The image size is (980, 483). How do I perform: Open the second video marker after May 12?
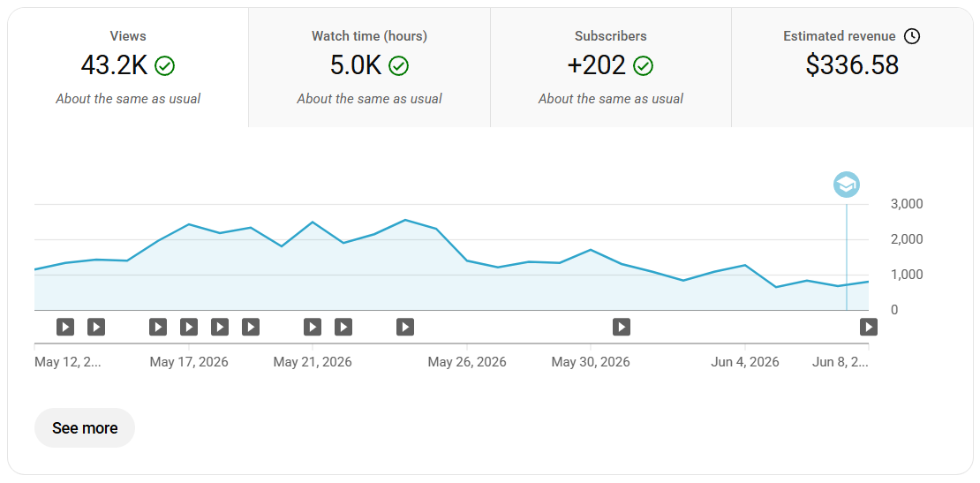coord(95,327)
